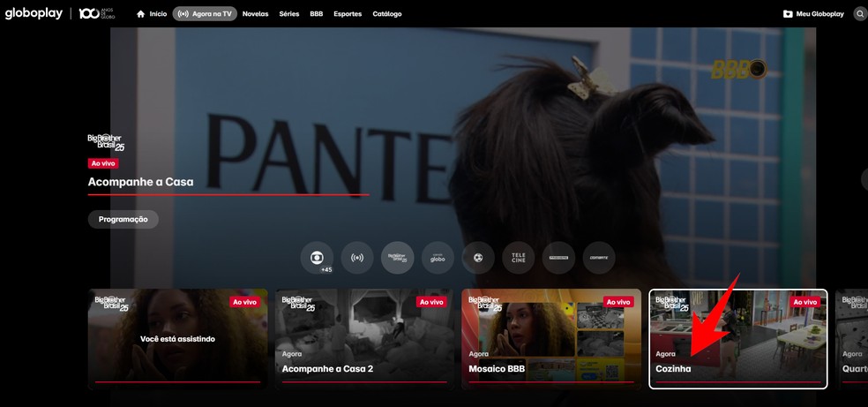Open Meu Globoplay folder link
This screenshot has height=407, width=868.
point(813,14)
